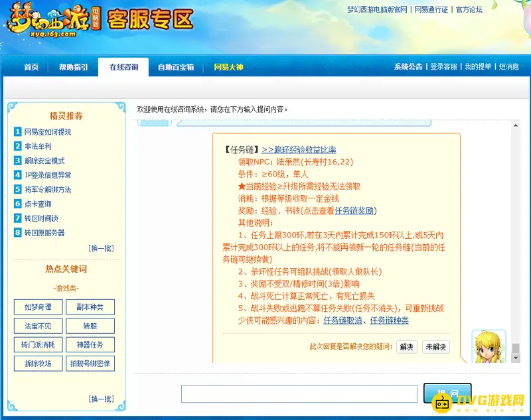Select 如梦奇谭 keyword button
531x420 pixels.
38,307
